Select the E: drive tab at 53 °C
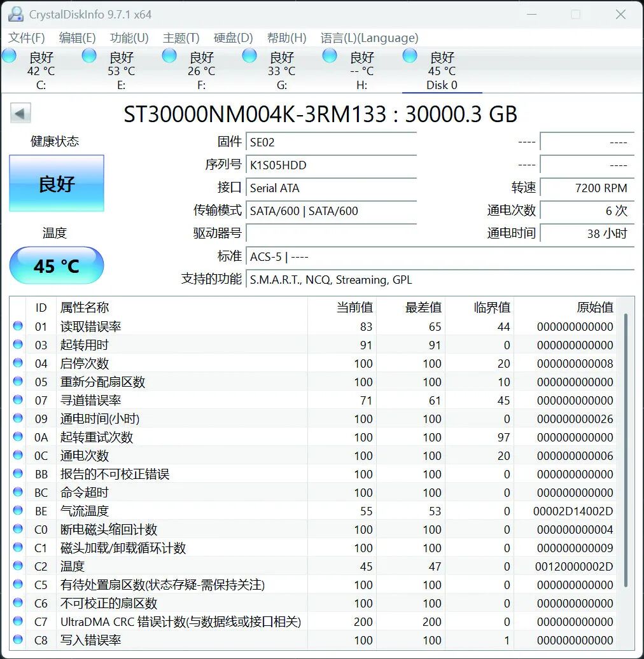 (x=121, y=70)
